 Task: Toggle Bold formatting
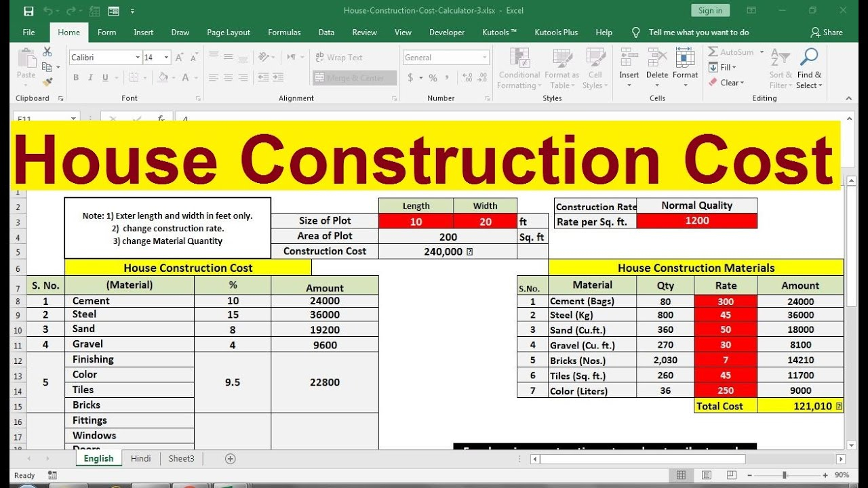click(x=76, y=78)
